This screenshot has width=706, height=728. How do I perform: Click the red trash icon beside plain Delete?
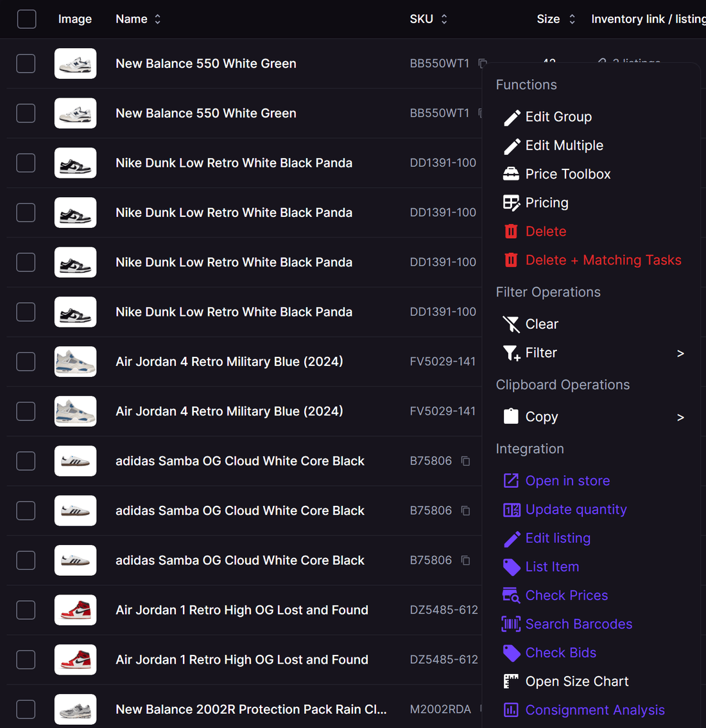click(x=511, y=231)
